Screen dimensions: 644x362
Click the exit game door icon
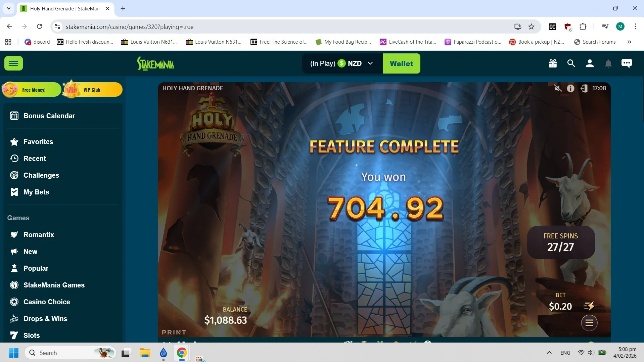pos(584,88)
